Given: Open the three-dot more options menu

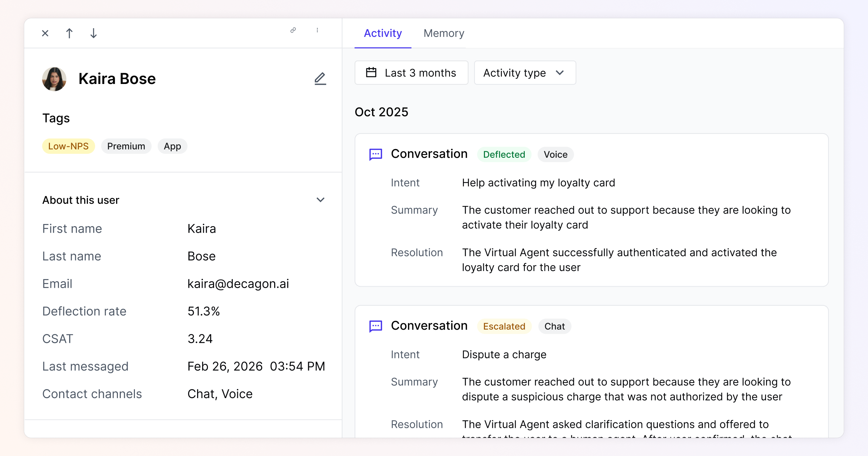Looking at the screenshot, I should (x=317, y=30).
